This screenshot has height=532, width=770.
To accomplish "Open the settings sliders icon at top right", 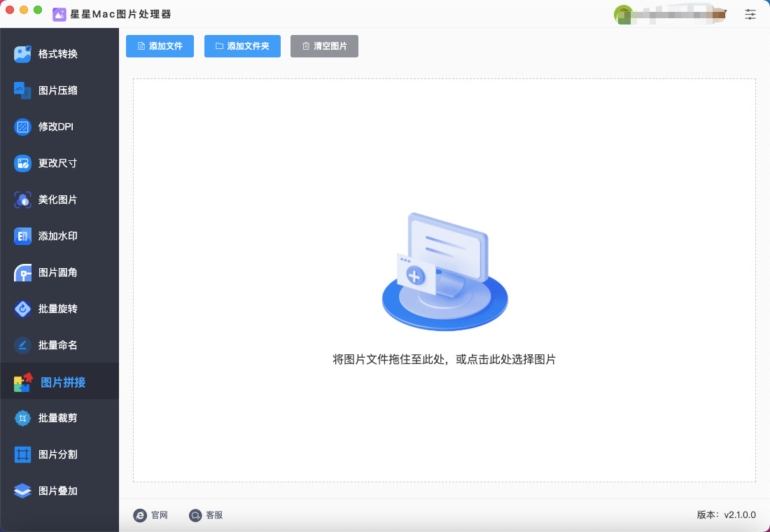I will pos(750,14).
